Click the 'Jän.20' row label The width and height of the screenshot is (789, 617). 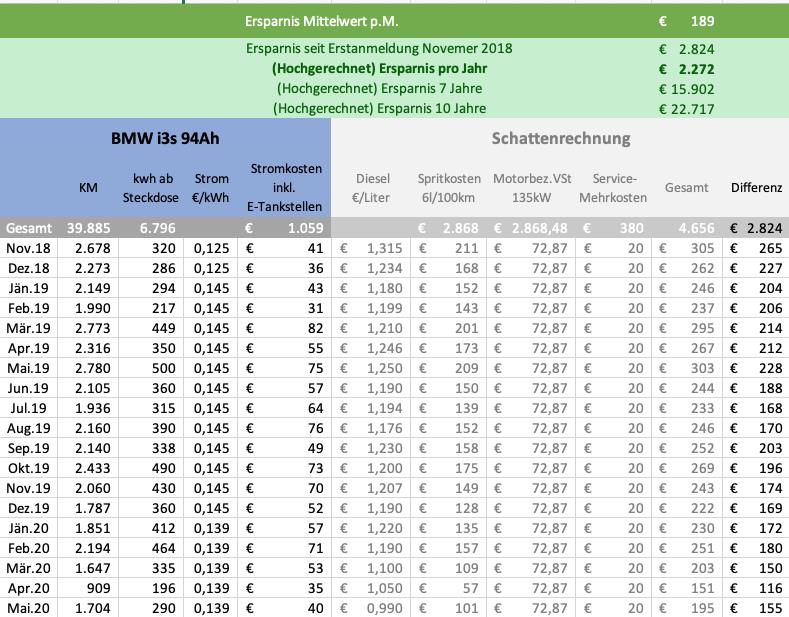[28, 528]
